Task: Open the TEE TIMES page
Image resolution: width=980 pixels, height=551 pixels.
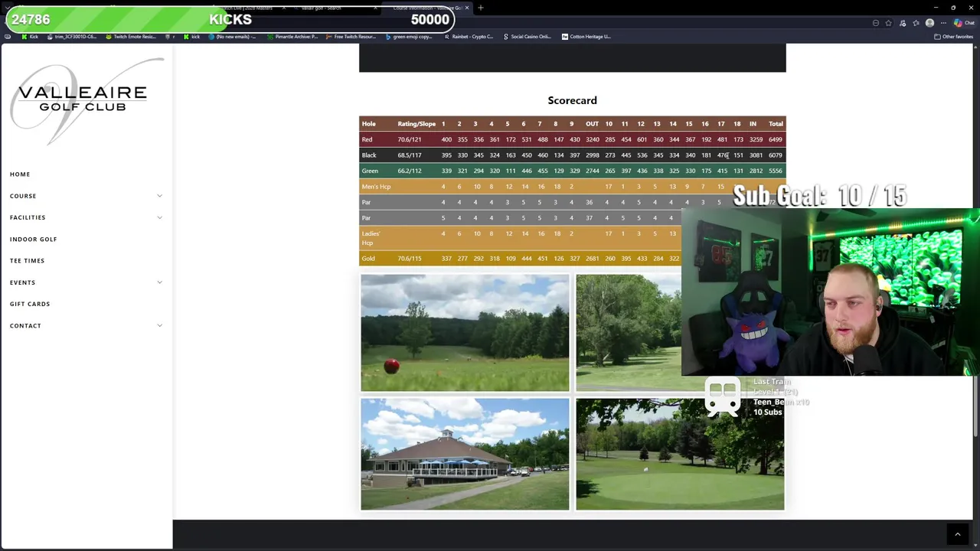Action: tap(27, 260)
